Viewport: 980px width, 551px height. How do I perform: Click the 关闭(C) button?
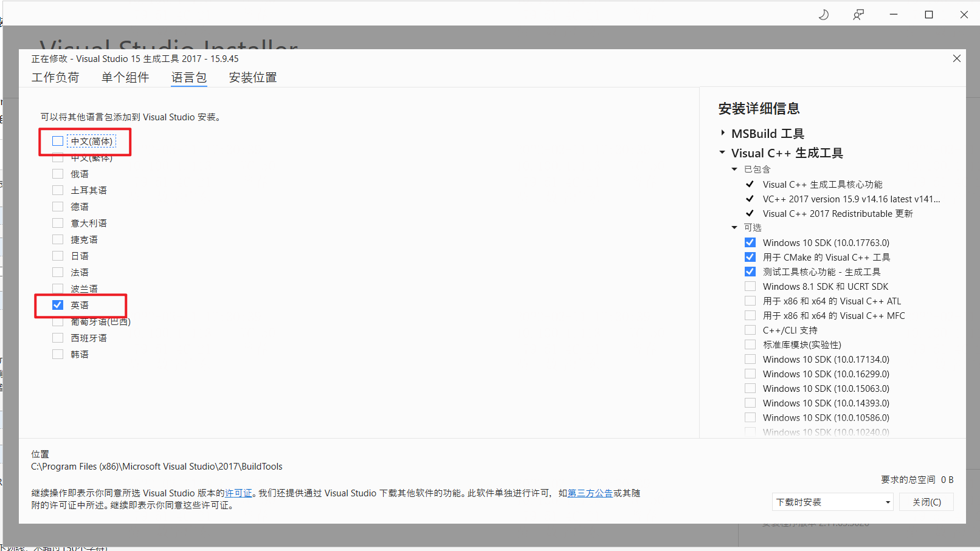click(x=927, y=502)
